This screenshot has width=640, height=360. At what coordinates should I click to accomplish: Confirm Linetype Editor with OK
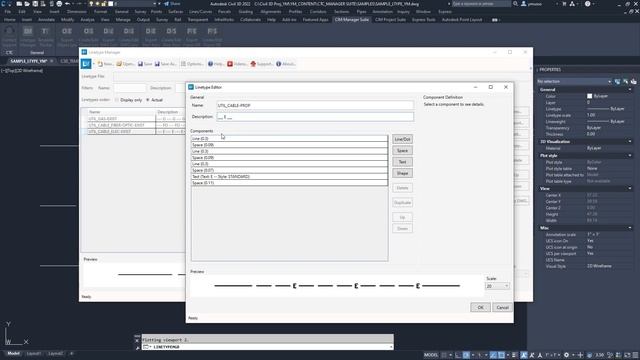[480, 307]
